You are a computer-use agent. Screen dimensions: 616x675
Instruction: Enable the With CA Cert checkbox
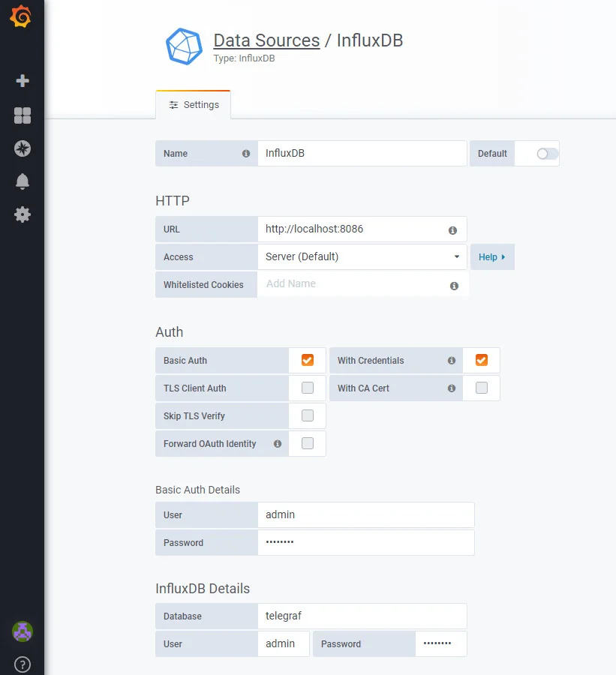point(482,388)
